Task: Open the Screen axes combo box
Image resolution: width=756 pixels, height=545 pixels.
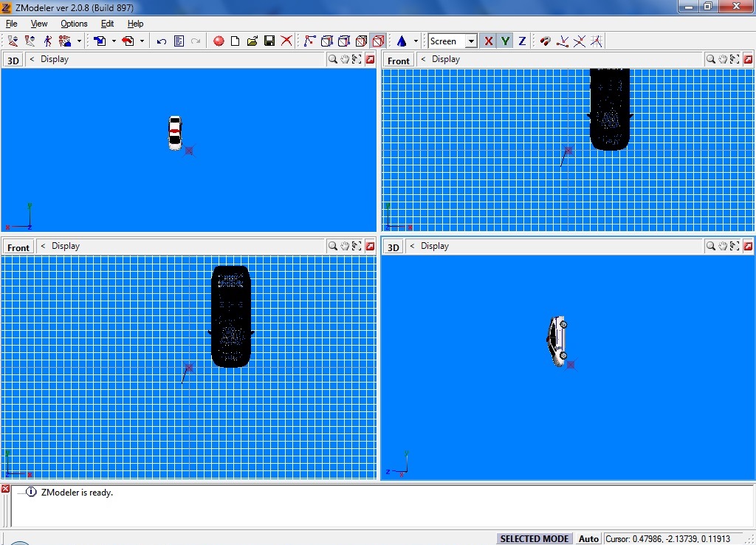Action: coord(453,41)
